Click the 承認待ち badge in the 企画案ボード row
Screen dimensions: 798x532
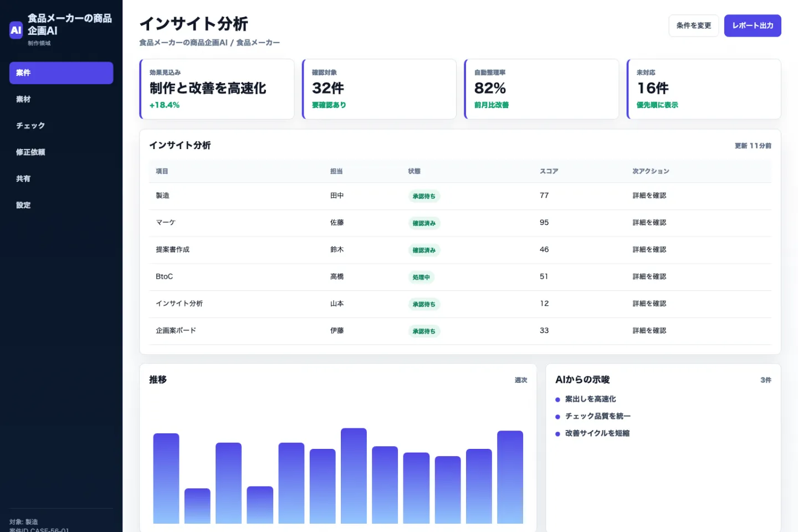tap(424, 331)
